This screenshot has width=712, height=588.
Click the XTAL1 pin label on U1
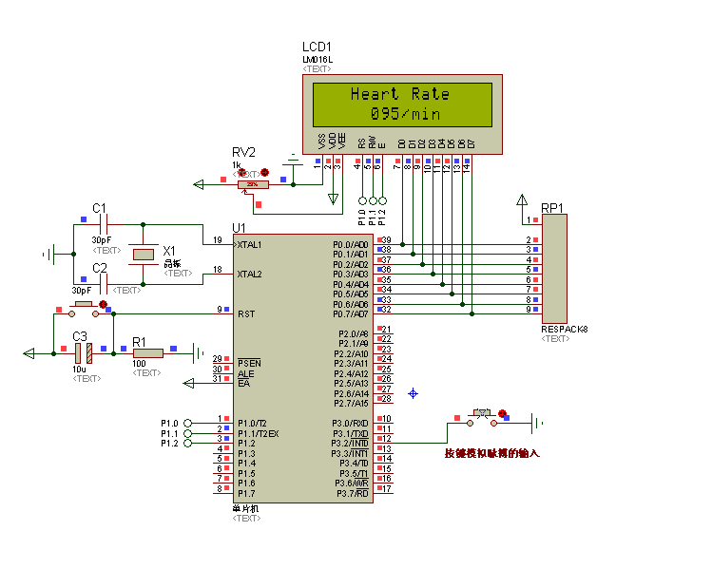point(249,244)
